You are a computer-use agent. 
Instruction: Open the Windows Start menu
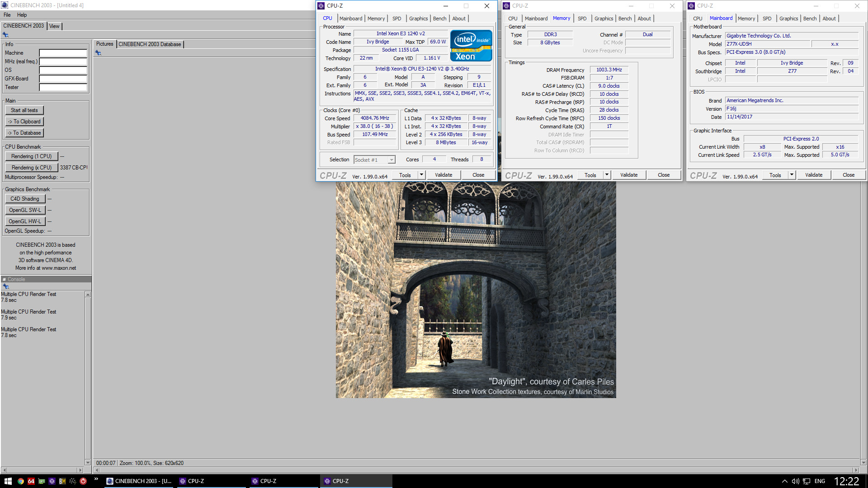pos(8,481)
